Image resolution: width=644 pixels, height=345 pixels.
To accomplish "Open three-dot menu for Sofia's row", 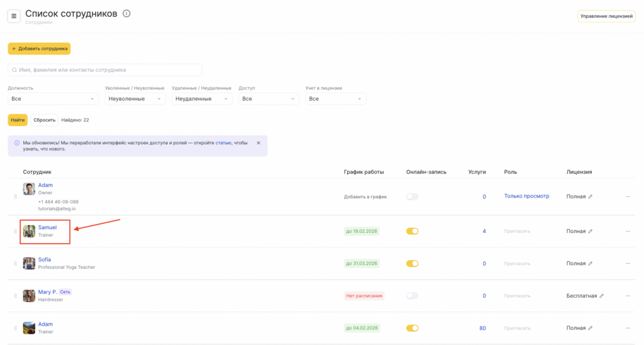I will tap(627, 264).
